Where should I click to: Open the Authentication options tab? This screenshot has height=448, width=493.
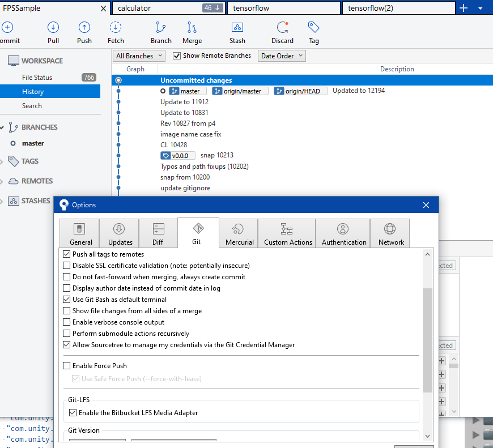pos(343,233)
